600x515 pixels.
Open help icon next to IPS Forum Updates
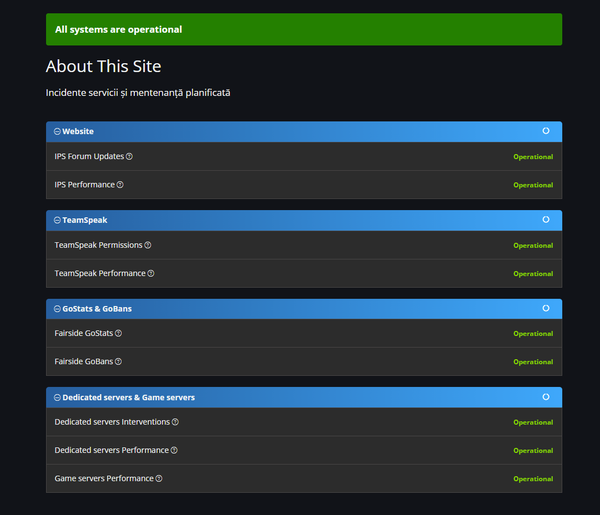(x=129, y=156)
